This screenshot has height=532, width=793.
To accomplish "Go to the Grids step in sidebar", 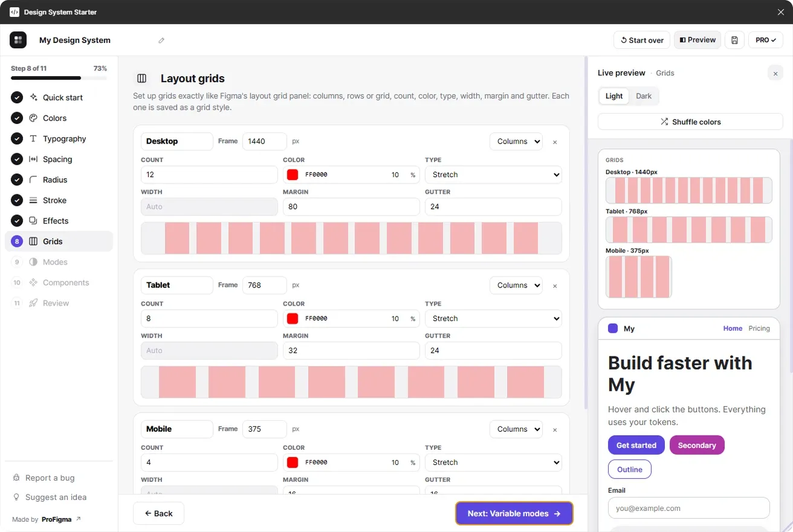I will click(x=59, y=242).
